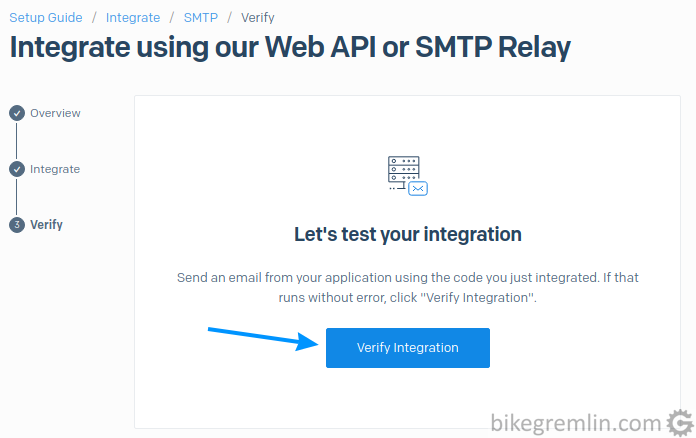
Task: Click the server and email illustration icon
Action: coord(407,176)
